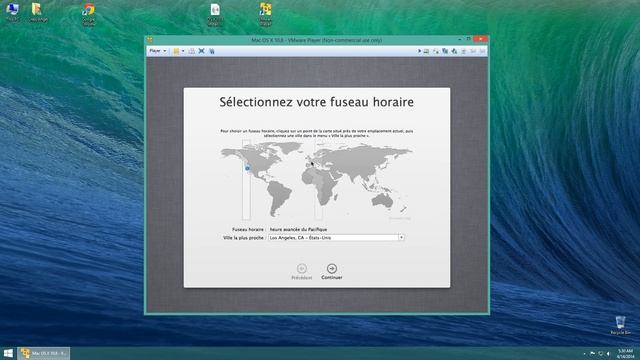Click the network icon in system tray
The height and width of the screenshot is (360, 640).
point(600,353)
